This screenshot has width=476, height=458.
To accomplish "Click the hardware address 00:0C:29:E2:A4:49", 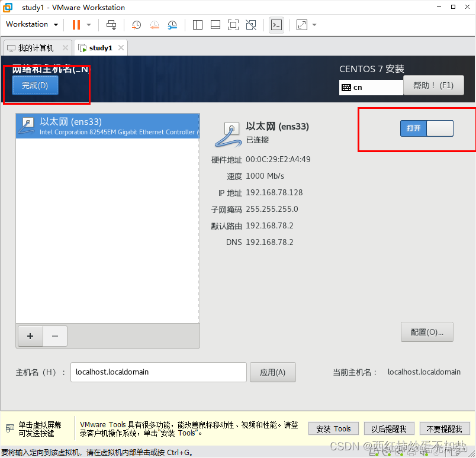I will click(278, 159).
